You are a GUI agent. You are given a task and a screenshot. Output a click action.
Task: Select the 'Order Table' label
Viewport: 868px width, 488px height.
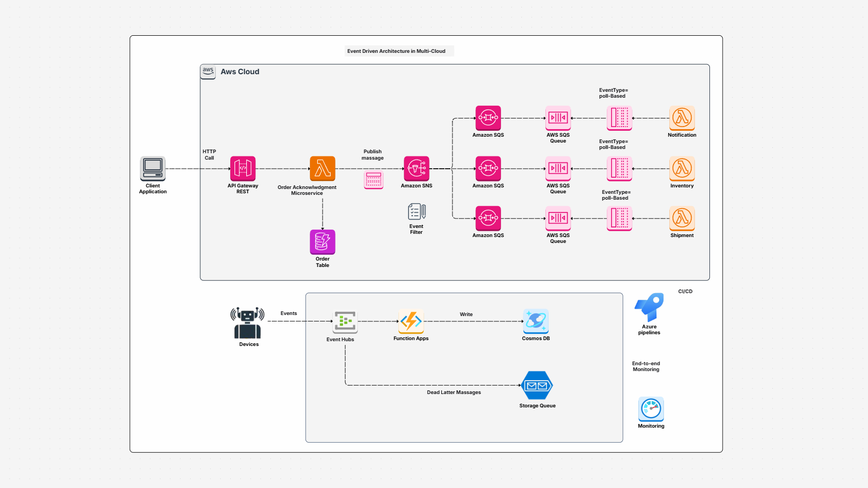323,262
